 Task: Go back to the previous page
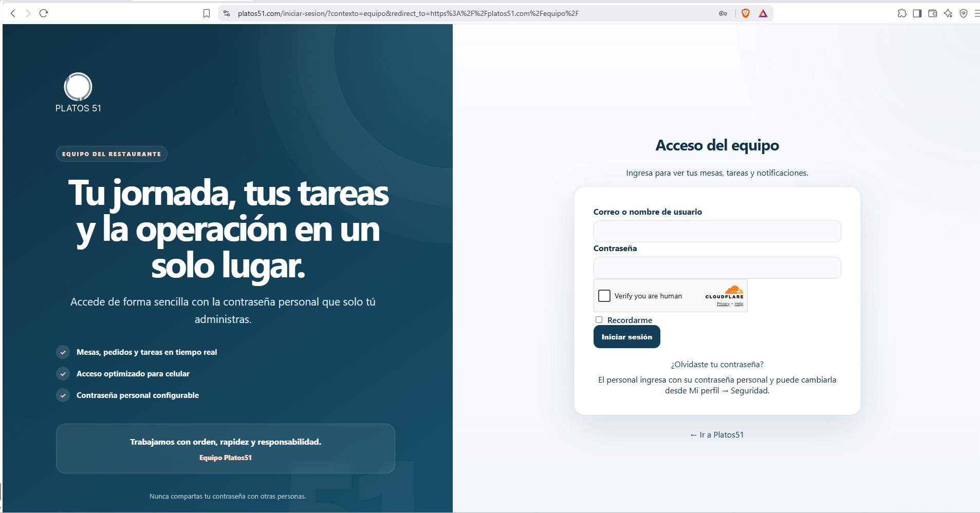tap(13, 13)
